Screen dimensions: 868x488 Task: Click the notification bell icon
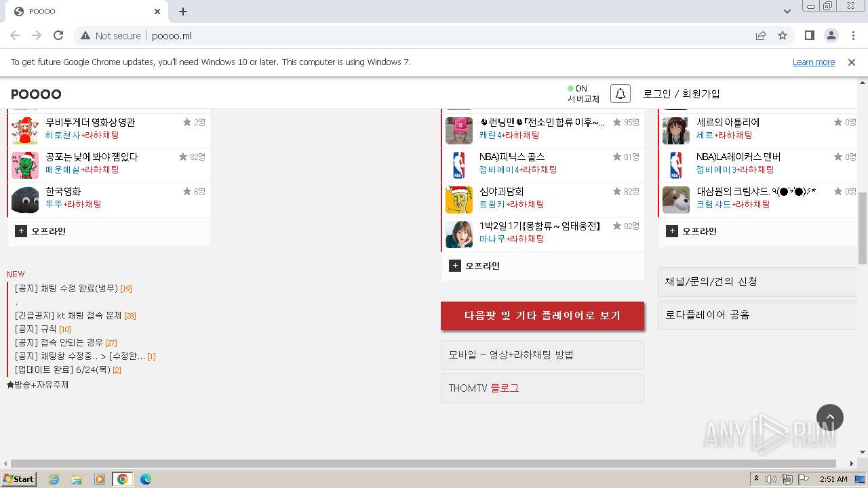620,94
